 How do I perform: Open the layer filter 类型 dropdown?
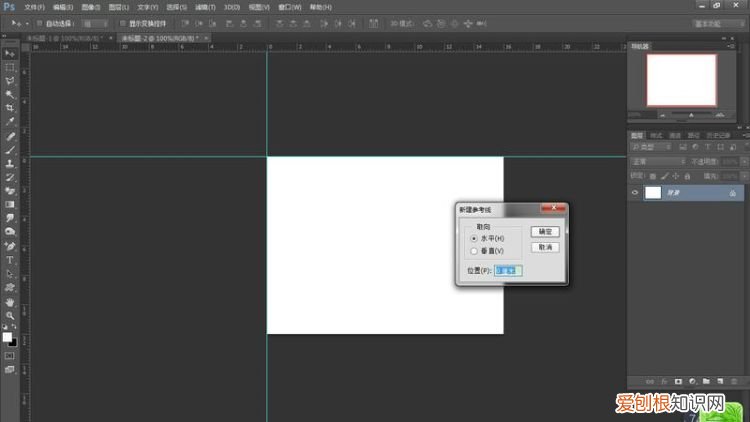653,148
